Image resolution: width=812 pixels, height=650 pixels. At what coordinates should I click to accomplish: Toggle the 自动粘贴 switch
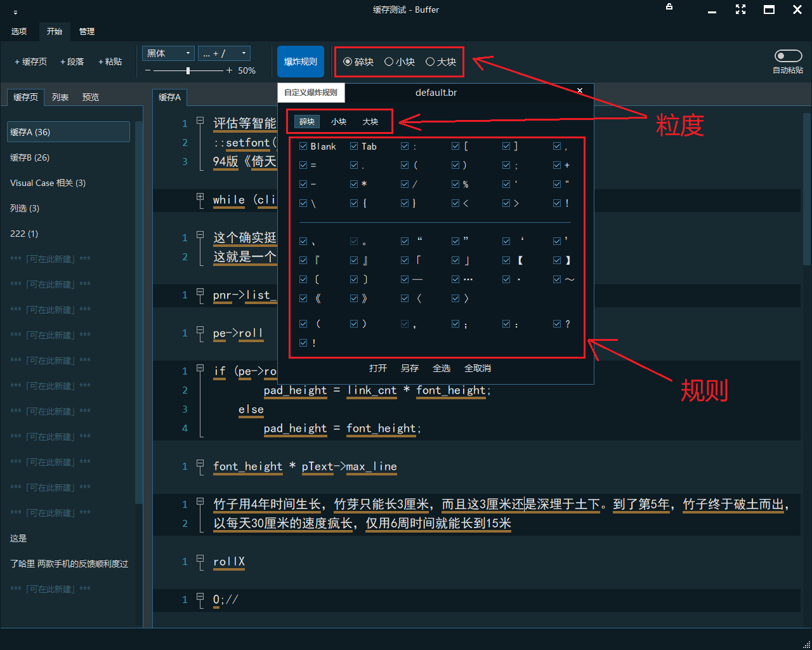click(x=788, y=56)
